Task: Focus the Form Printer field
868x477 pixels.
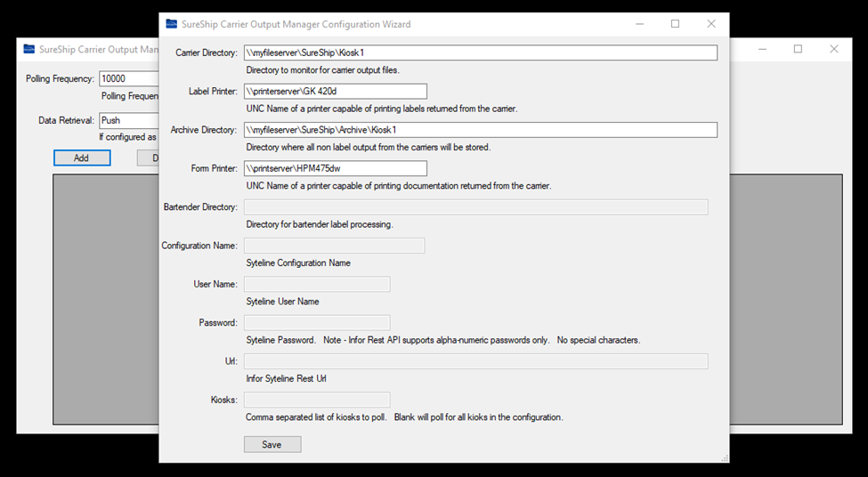Action: [x=336, y=168]
